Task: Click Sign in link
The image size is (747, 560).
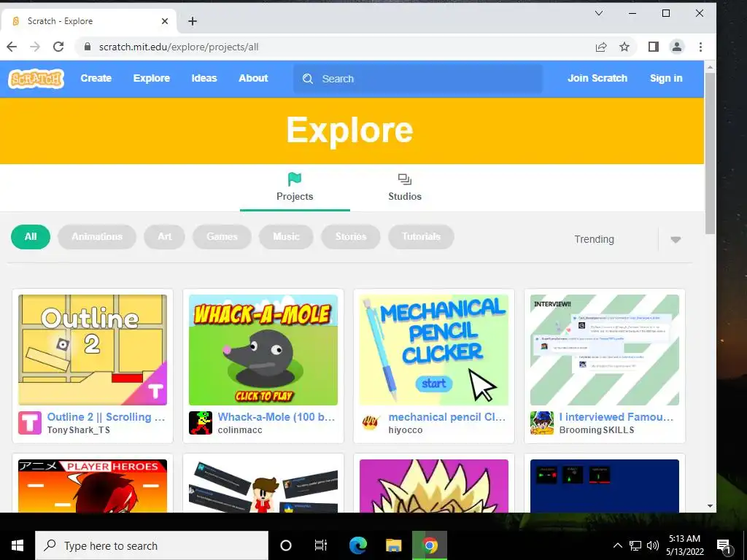Action: [666, 78]
